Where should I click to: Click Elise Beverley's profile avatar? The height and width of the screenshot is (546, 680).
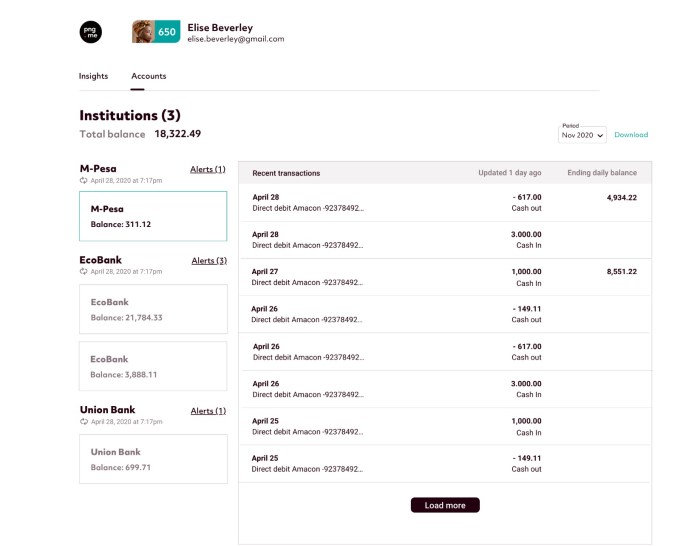point(143,32)
